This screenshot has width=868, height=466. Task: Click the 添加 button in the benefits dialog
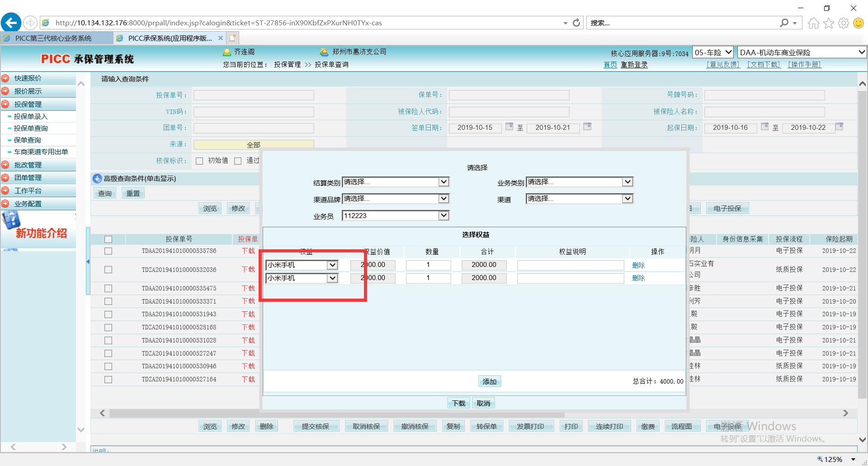click(489, 381)
